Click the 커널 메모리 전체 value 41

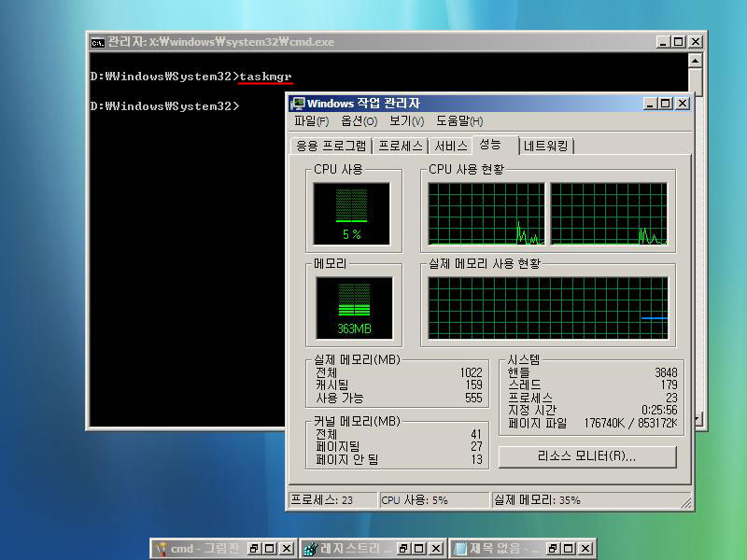pyautogui.click(x=476, y=434)
